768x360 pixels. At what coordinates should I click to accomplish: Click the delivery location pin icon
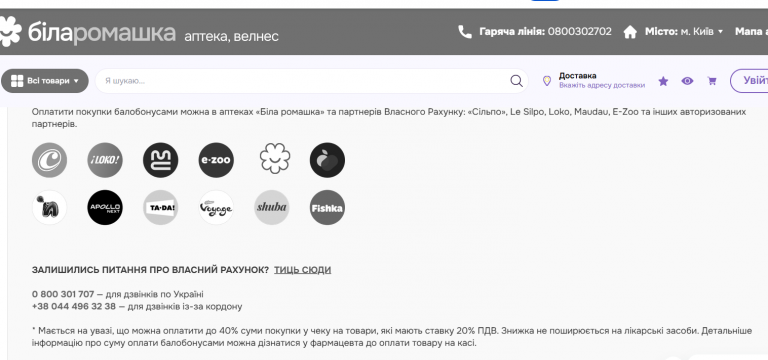[547, 81]
